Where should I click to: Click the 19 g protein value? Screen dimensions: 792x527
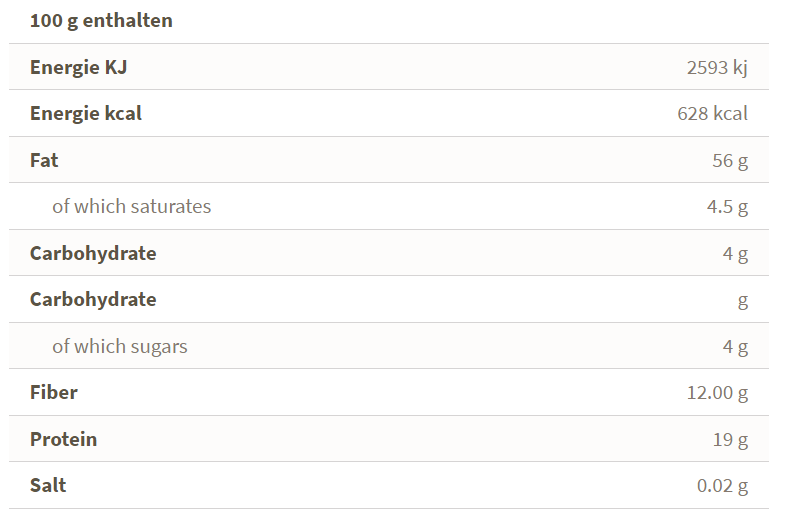click(730, 439)
